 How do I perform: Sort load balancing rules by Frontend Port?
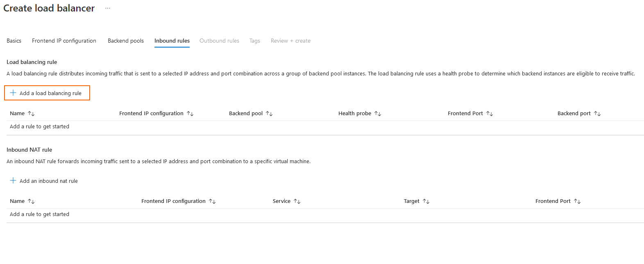point(490,114)
